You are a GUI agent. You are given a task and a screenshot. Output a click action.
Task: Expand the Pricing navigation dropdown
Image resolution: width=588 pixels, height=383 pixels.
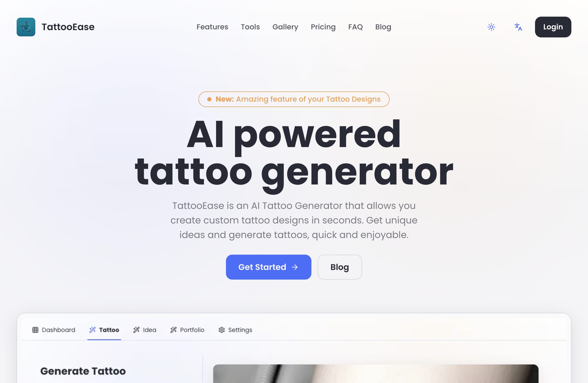click(x=323, y=27)
